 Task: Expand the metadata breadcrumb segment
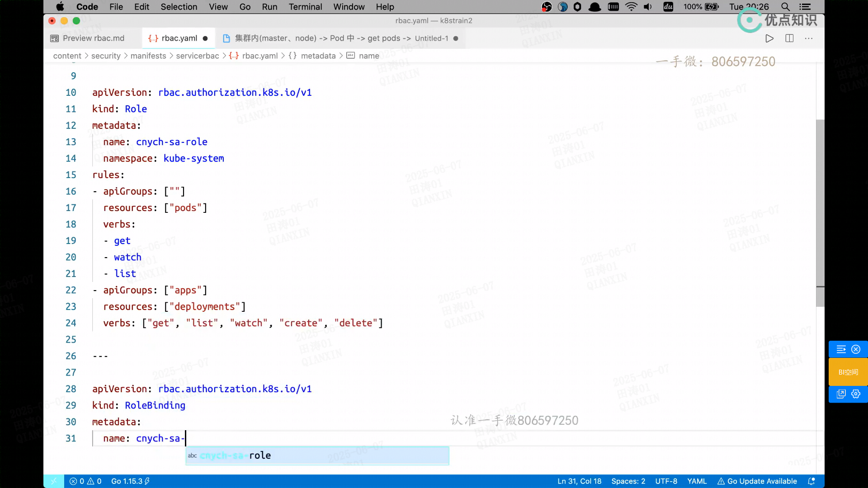coord(318,56)
